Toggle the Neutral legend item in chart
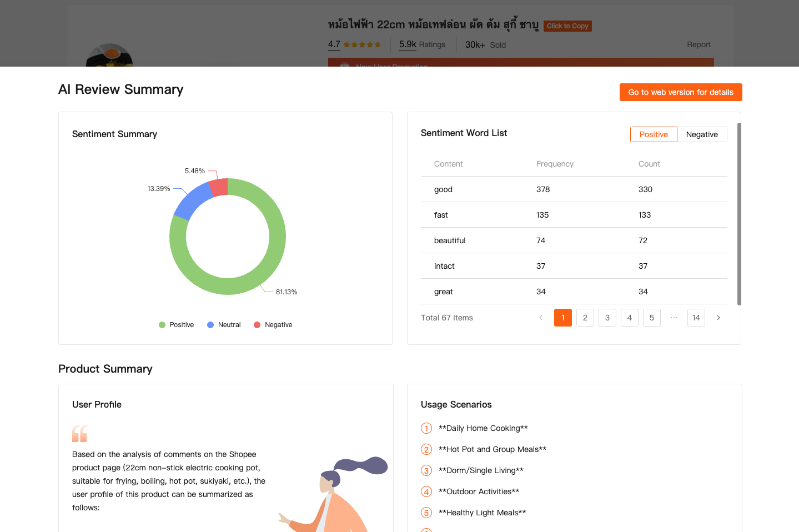Screen dimensions: 799x532 click(224, 325)
